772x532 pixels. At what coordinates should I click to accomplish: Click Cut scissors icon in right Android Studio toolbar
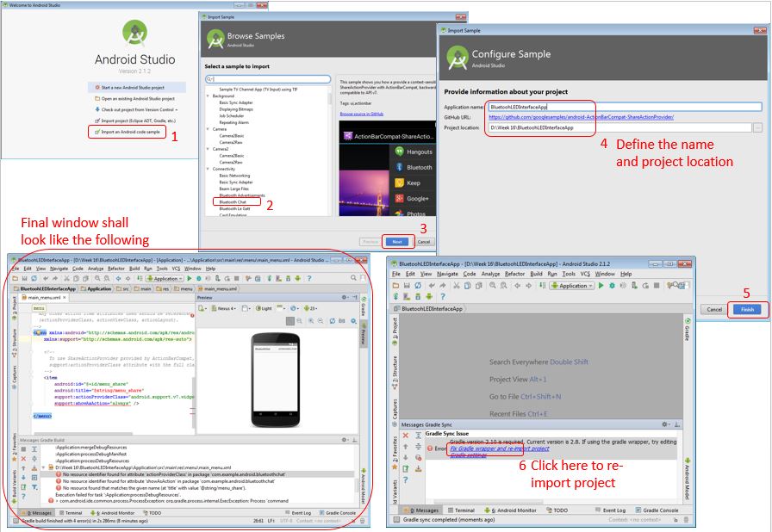pyautogui.click(x=457, y=285)
